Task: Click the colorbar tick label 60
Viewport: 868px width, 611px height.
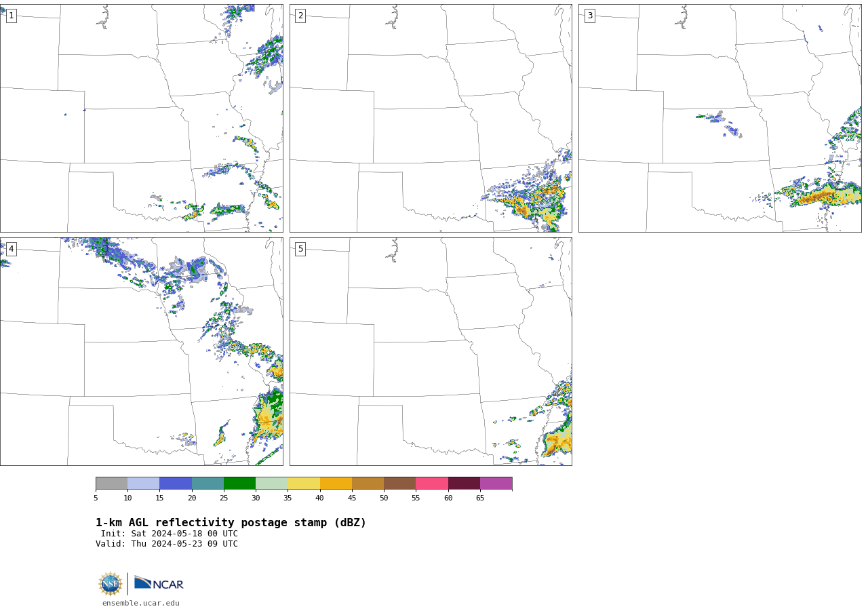Action: [448, 498]
